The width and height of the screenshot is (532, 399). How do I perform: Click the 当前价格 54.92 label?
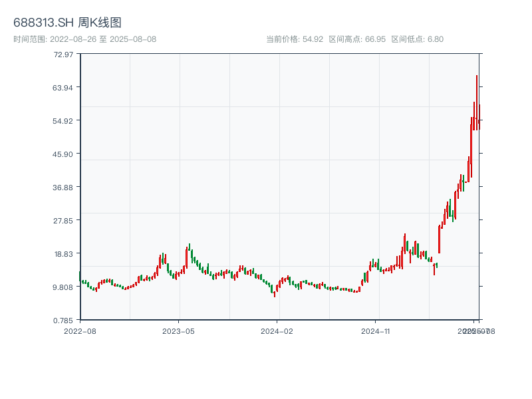(295, 39)
